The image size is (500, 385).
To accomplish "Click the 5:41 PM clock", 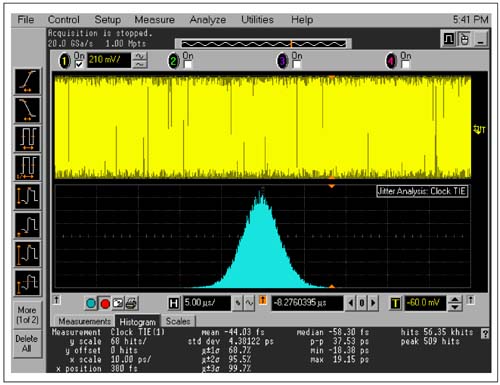I will point(470,20).
